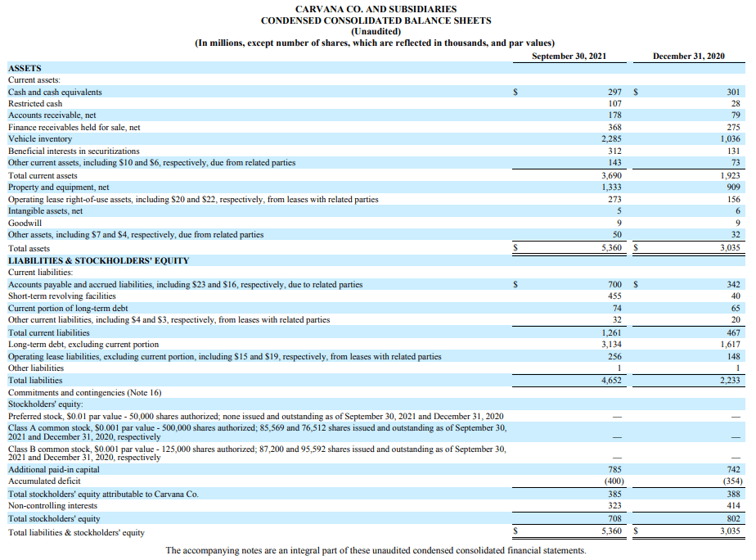Image resolution: width=756 pixels, height=560 pixels.
Task: Select the 'ASSETS' section heading
Action: [25, 69]
